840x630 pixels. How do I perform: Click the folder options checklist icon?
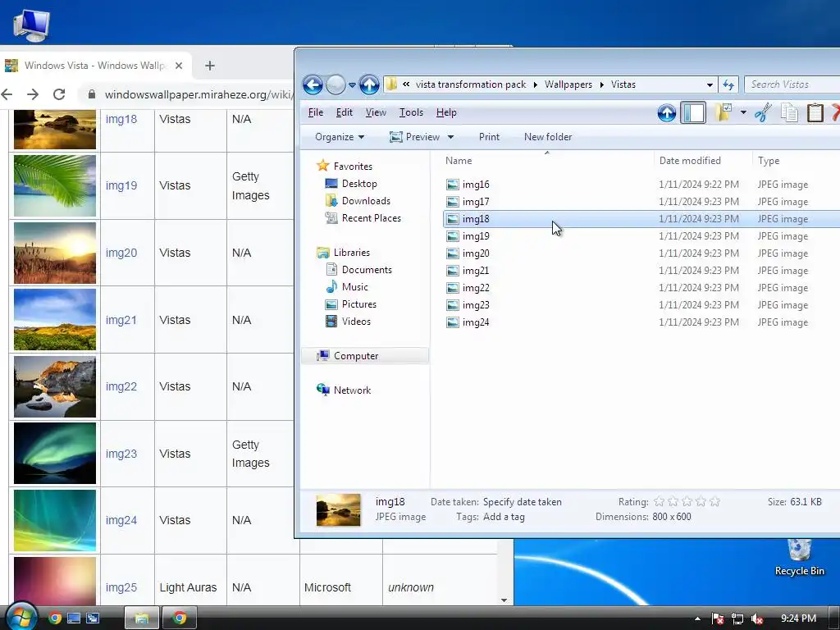point(724,112)
